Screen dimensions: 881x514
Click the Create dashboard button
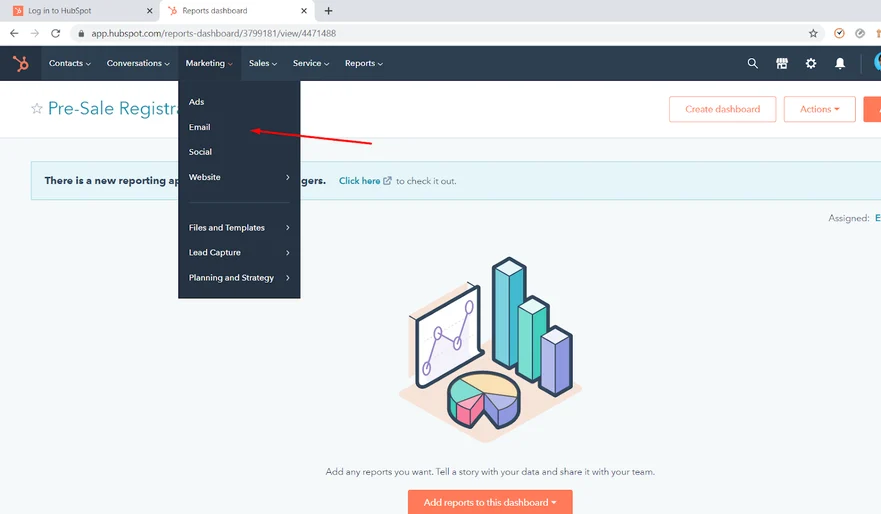tap(723, 109)
